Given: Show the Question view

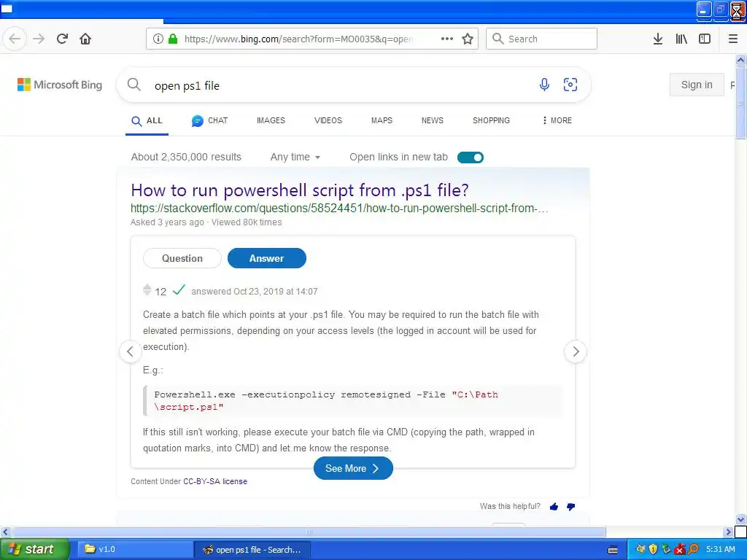Looking at the screenshot, I should tap(182, 258).
